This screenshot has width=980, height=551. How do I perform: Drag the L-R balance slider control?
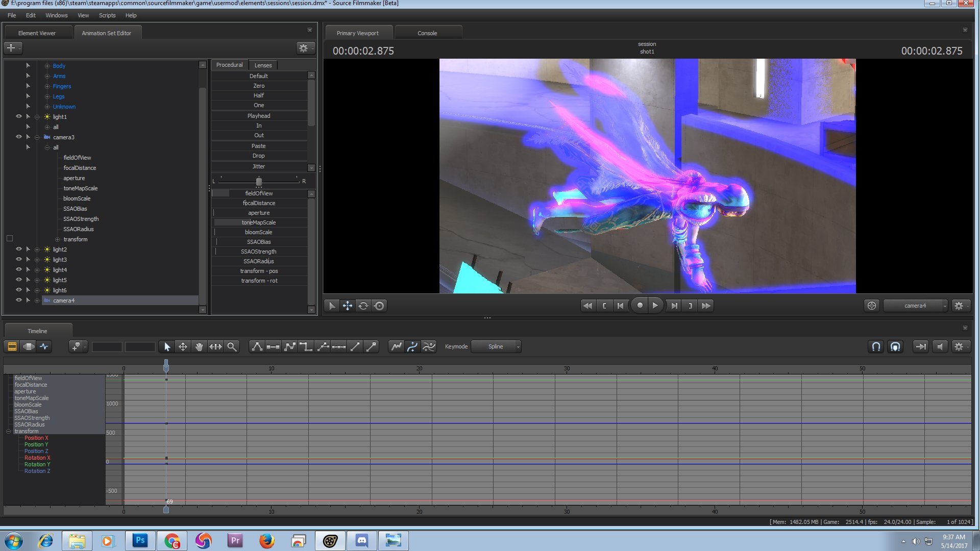258,180
